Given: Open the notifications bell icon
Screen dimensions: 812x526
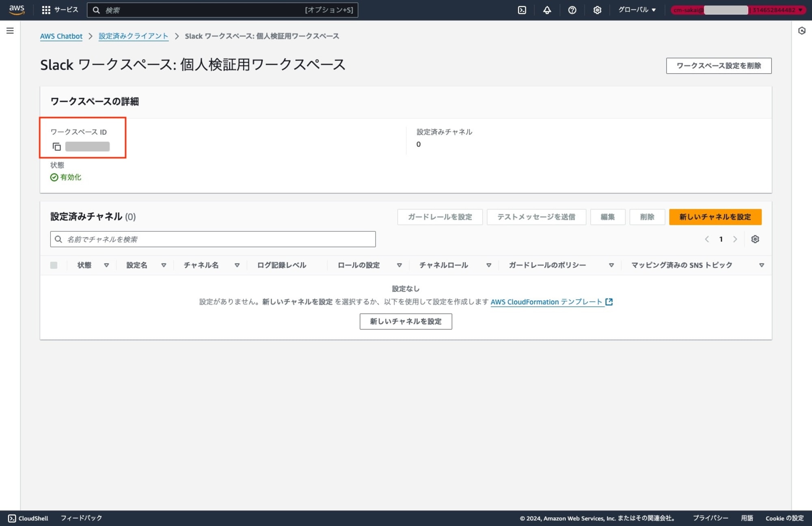Looking at the screenshot, I should [x=547, y=10].
